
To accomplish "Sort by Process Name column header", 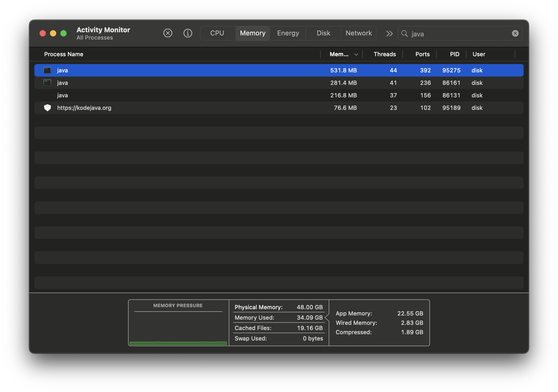I will pos(64,54).
